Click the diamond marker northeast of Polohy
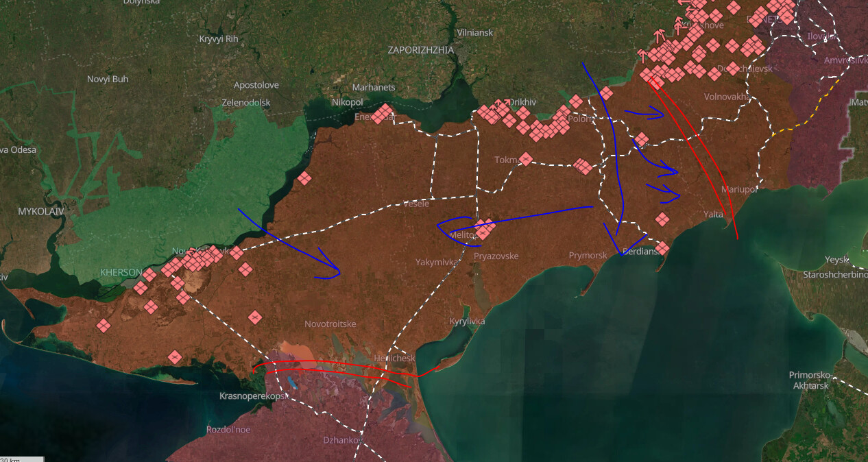868x462 pixels. coord(605,93)
